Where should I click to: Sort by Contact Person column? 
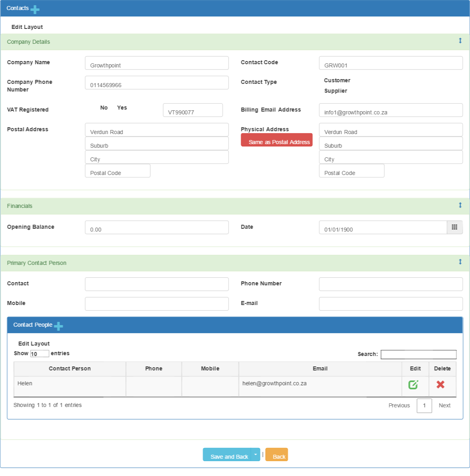pos(69,369)
